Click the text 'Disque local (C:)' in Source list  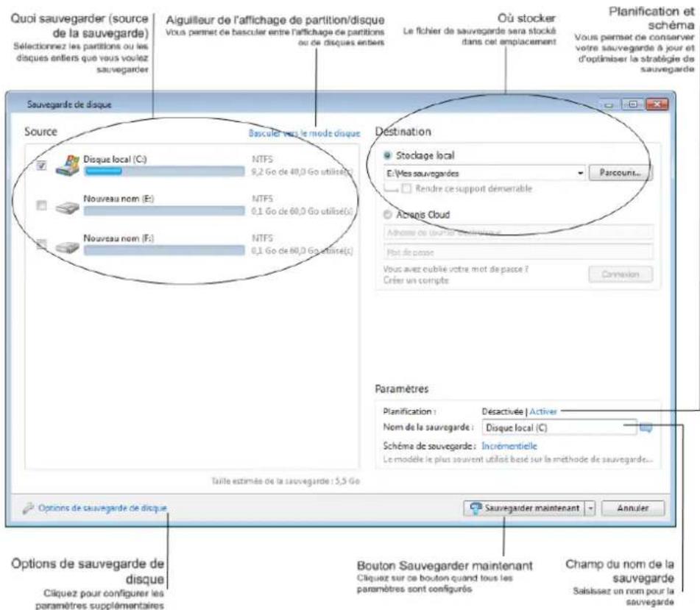click(x=115, y=159)
